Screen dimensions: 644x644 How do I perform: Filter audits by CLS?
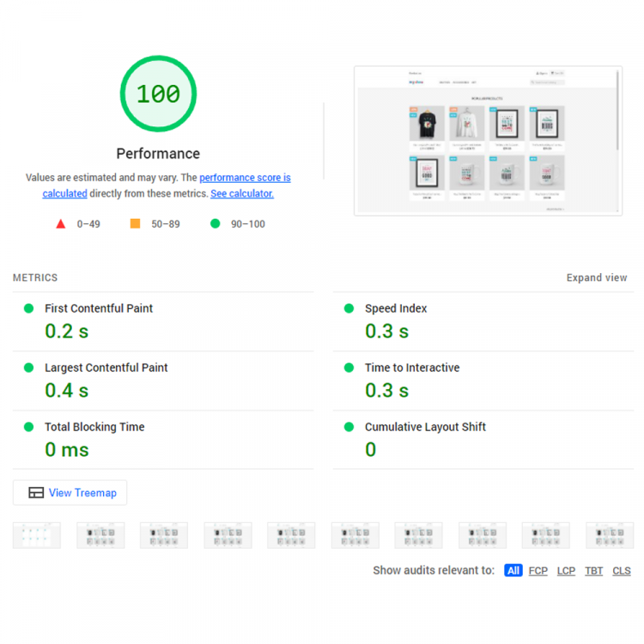click(622, 570)
